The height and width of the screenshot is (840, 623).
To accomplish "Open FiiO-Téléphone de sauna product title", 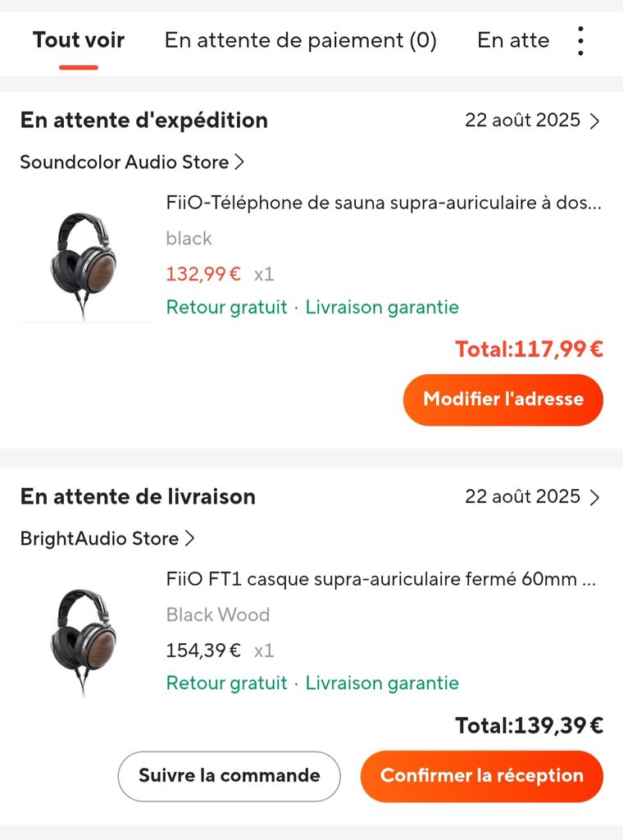I will [x=384, y=203].
